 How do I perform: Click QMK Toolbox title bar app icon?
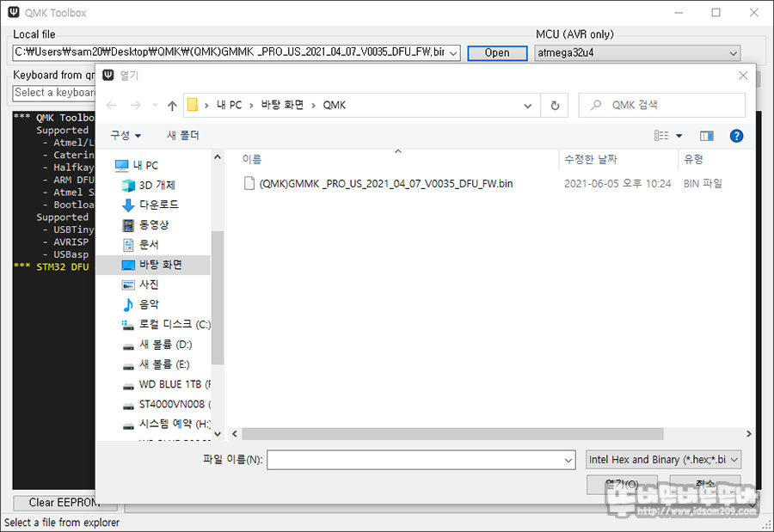coord(14,12)
